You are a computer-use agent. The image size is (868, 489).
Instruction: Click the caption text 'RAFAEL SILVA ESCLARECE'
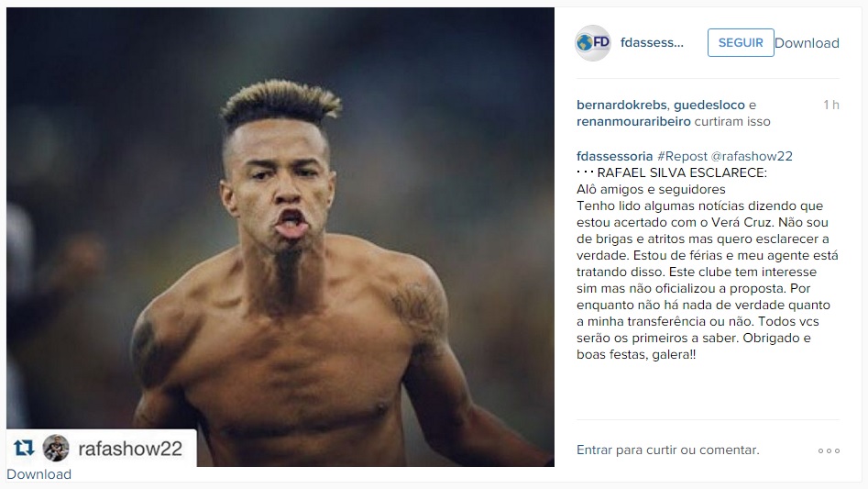(682, 172)
